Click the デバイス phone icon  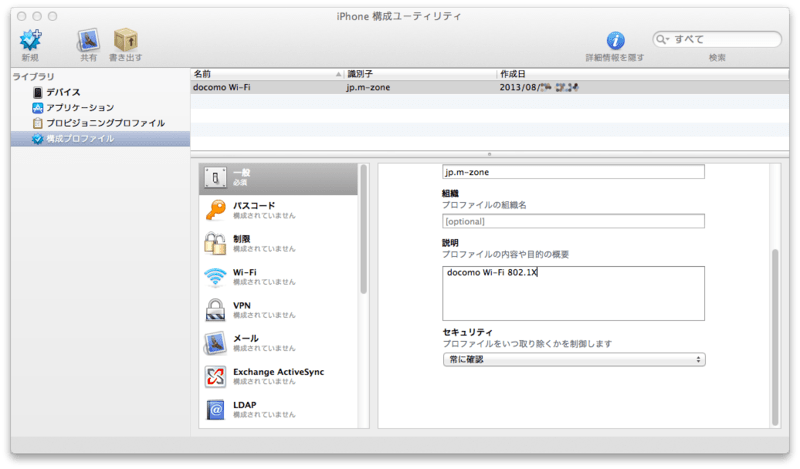pos(37,92)
